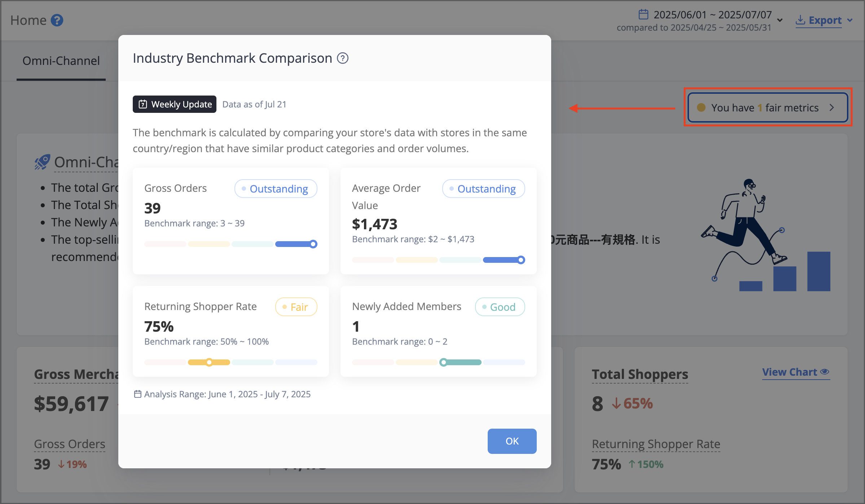Click the $59,617 Gross Merchandise value
865x504 pixels.
tap(71, 403)
